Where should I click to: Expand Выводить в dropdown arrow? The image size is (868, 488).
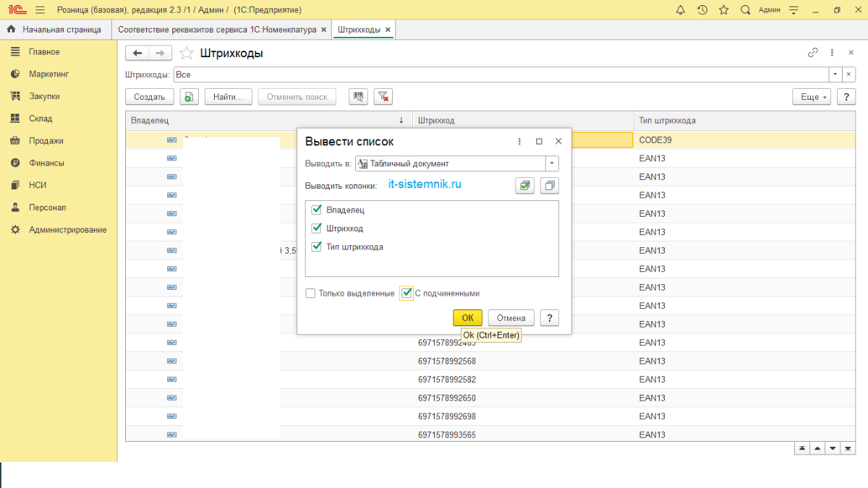coord(553,164)
